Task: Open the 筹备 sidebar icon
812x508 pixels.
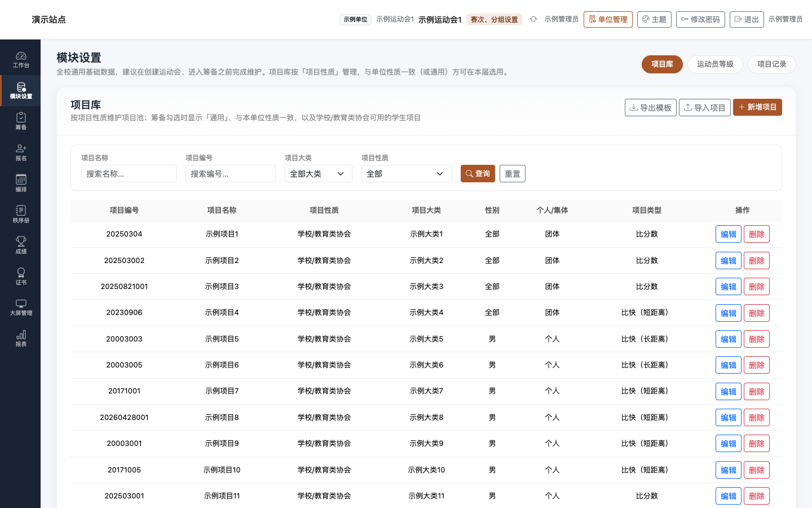Action: pyautogui.click(x=21, y=121)
